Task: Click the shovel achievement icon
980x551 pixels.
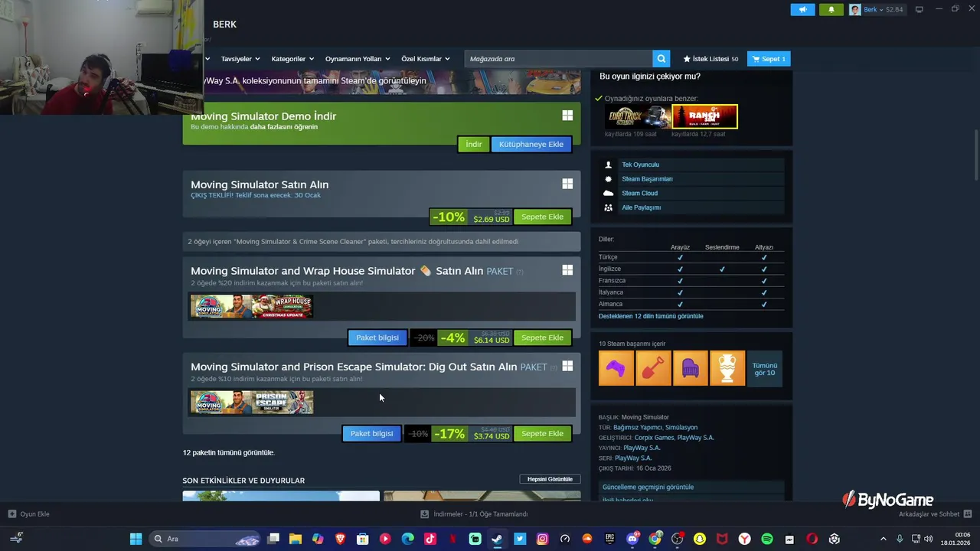Action: [653, 368]
